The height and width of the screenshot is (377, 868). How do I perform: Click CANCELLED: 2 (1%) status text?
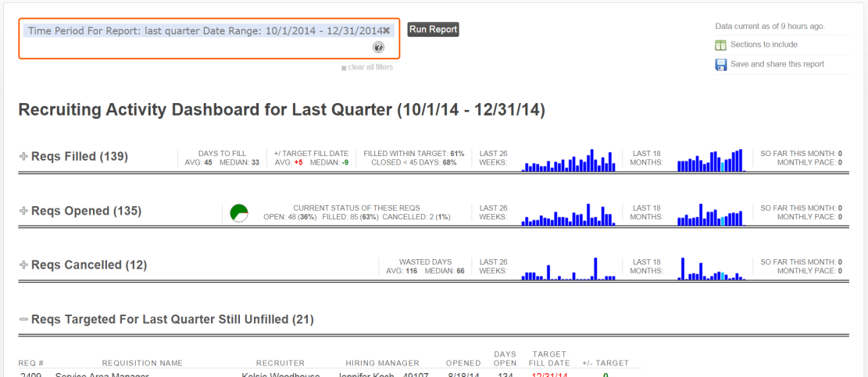pos(416,217)
